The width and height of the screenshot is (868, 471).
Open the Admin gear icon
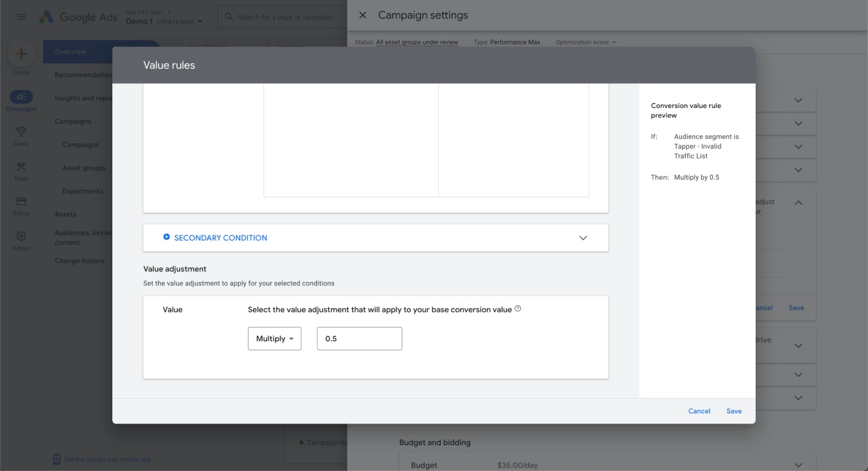coord(21,237)
